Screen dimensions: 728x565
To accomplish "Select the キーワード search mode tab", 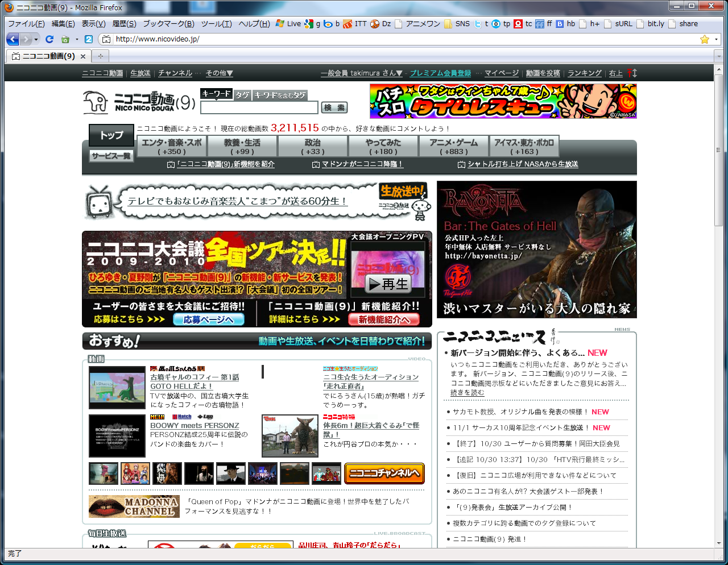I will 216,94.
